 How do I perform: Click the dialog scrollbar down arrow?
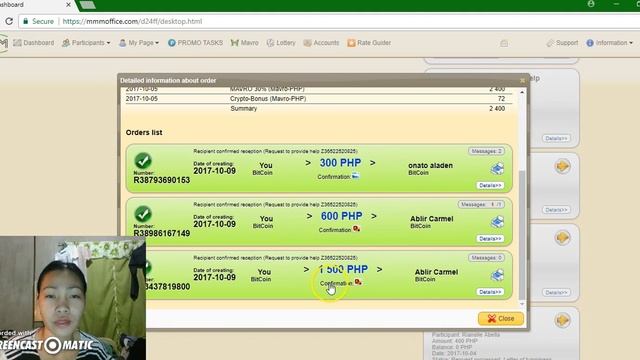click(x=522, y=304)
